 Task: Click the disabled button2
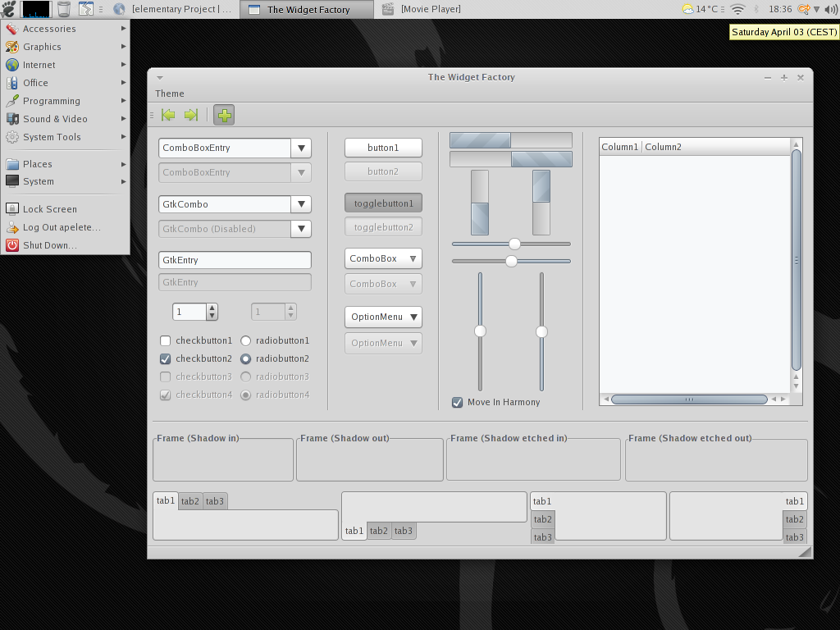click(384, 172)
